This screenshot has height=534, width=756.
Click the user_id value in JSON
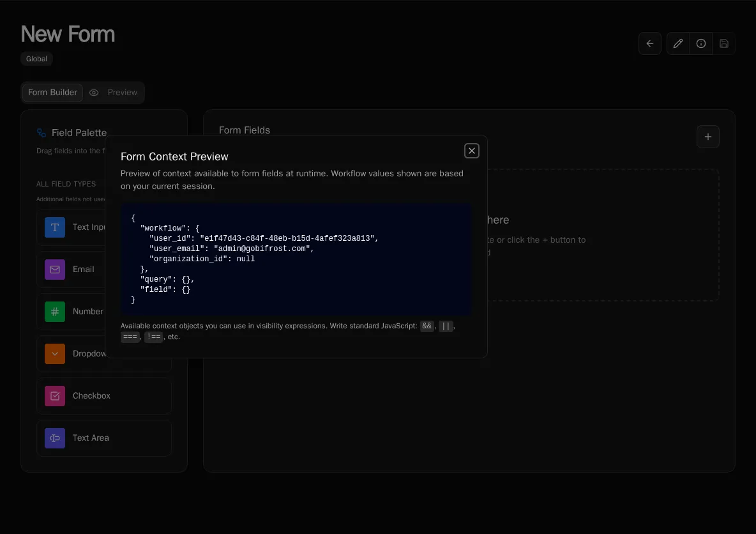click(x=287, y=238)
